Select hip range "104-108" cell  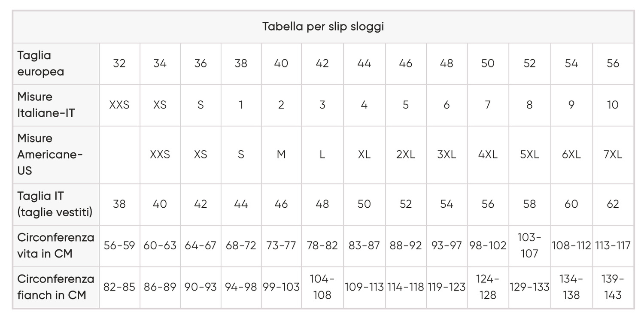(322, 287)
